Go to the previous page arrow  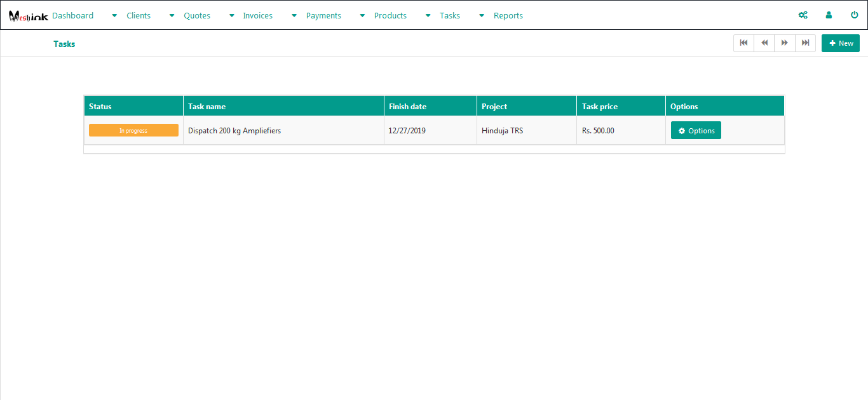[764, 43]
